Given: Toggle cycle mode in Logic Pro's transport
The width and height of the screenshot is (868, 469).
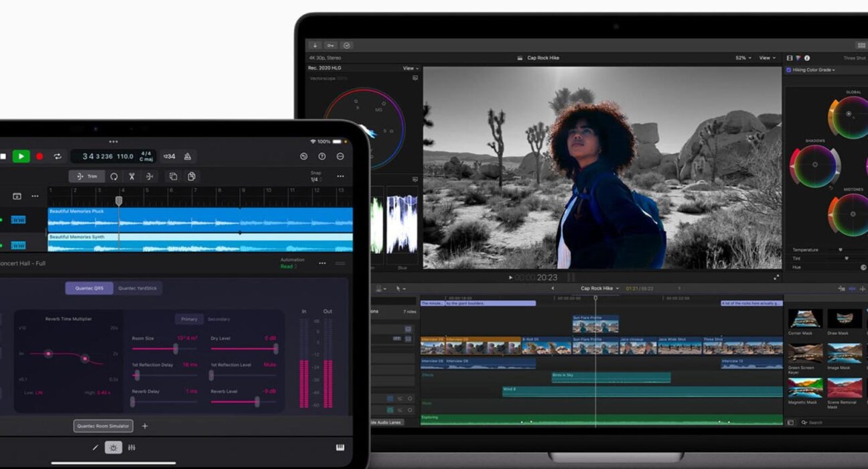Looking at the screenshot, I should 58,156.
